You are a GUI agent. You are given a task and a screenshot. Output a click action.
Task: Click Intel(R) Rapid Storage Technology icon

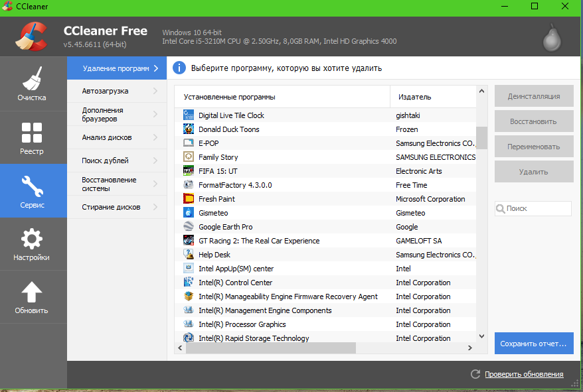click(189, 338)
